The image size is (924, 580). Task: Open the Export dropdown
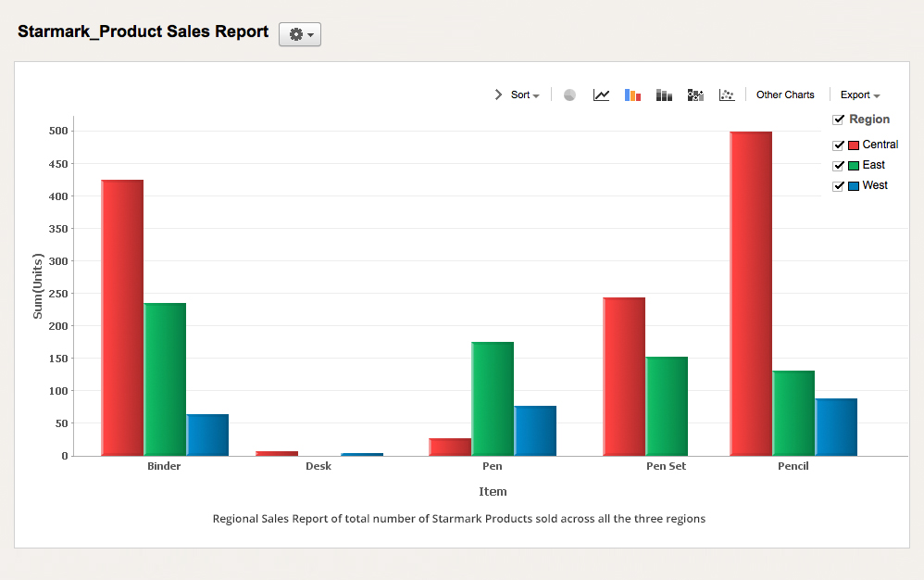click(858, 95)
